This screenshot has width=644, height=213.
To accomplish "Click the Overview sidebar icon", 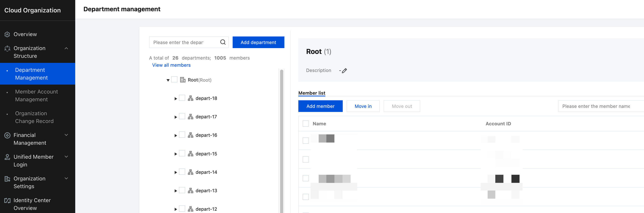I will point(7,34).
